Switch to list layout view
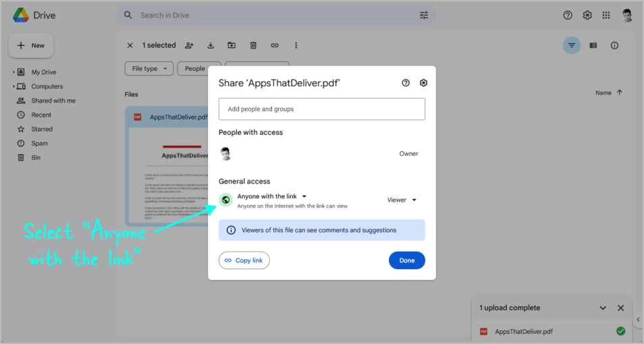Screen dimensions: 644x344 tap(593, 46)
